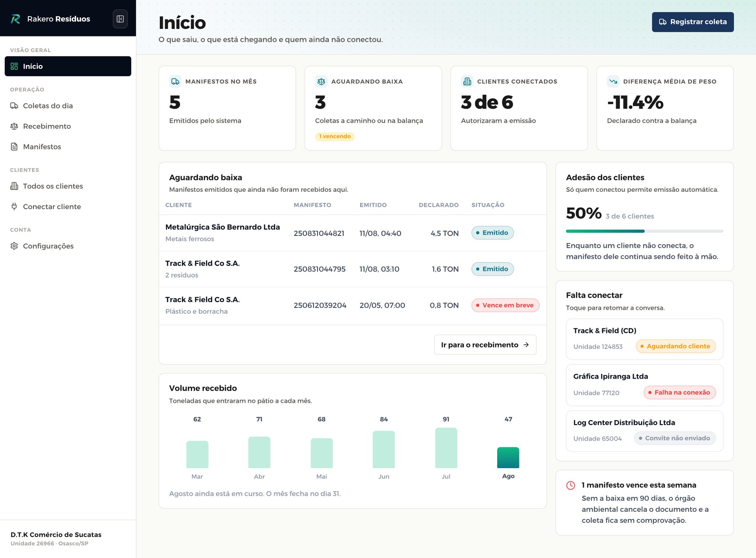Click the Início grid icon in sidebar
The height and width of the screenshot is (558, 756).
click(x=14, y=66)
